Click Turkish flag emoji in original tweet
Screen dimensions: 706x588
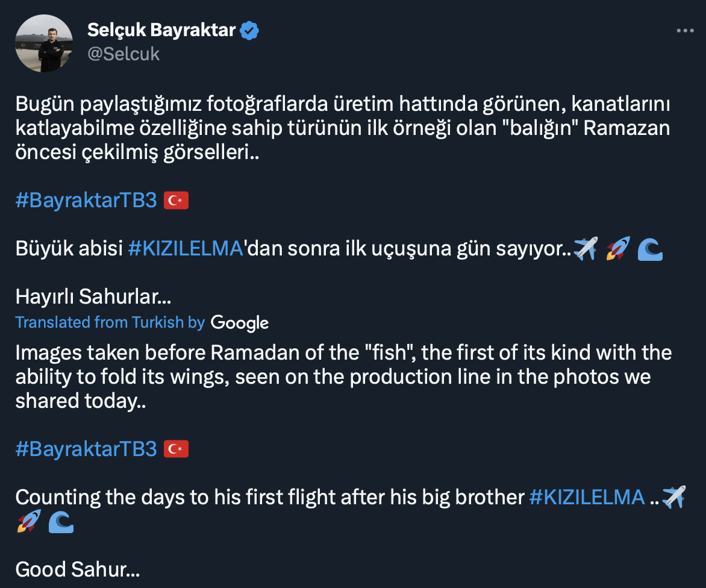(176, 201)
